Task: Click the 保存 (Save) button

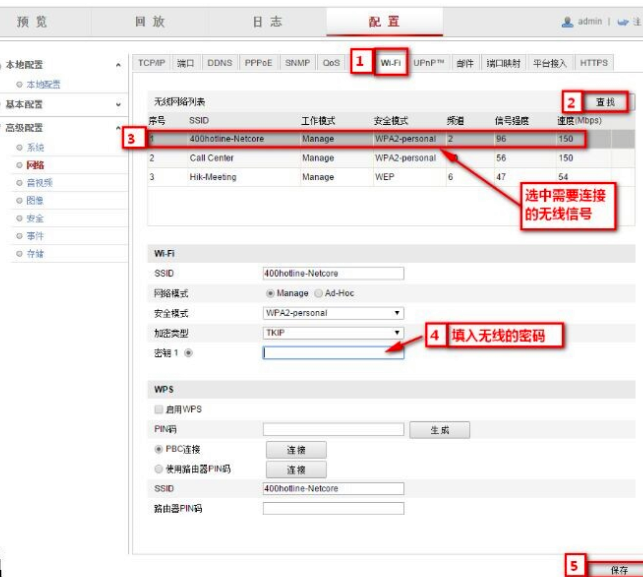Action: click(619, 570)
